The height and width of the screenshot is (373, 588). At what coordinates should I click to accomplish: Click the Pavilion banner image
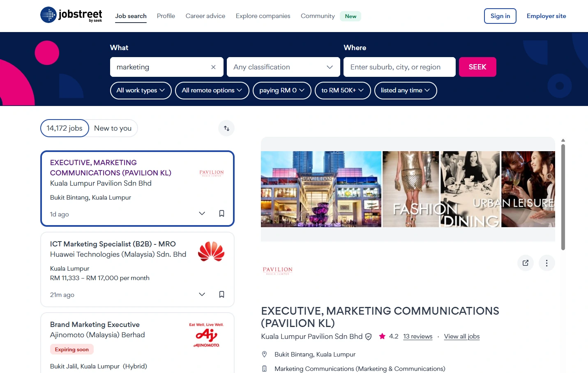[408, 189]
